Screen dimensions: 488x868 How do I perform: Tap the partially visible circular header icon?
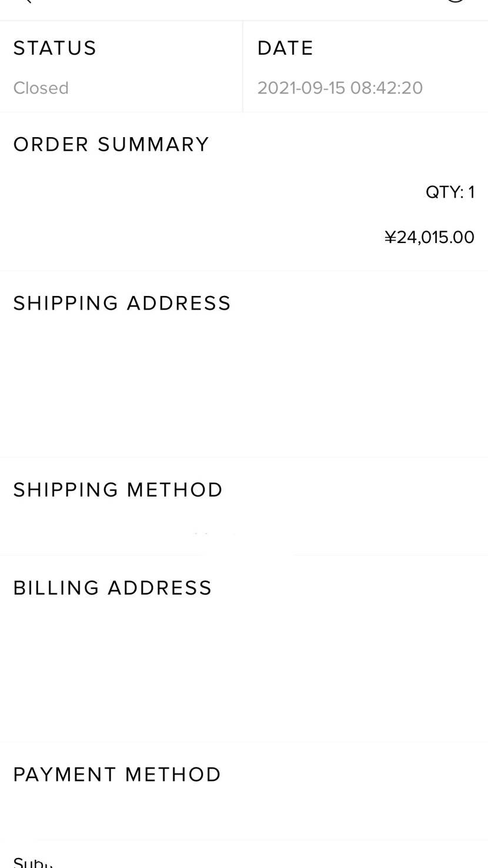456,1
